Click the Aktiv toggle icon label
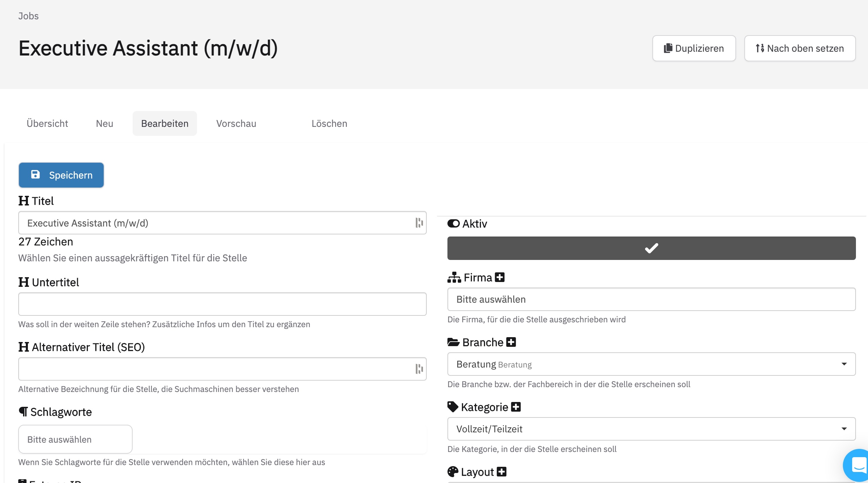 (x=453, y=223)
